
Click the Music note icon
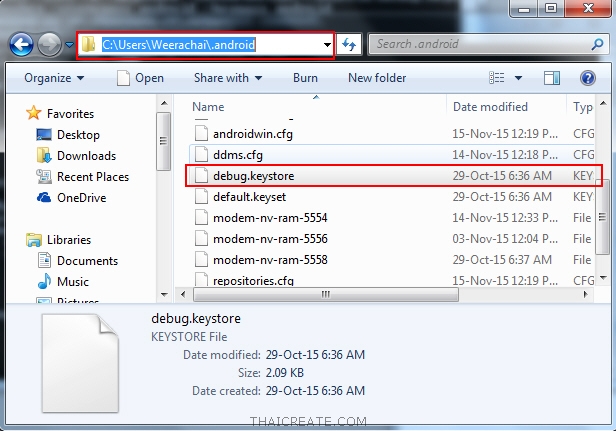coord(44,281)
